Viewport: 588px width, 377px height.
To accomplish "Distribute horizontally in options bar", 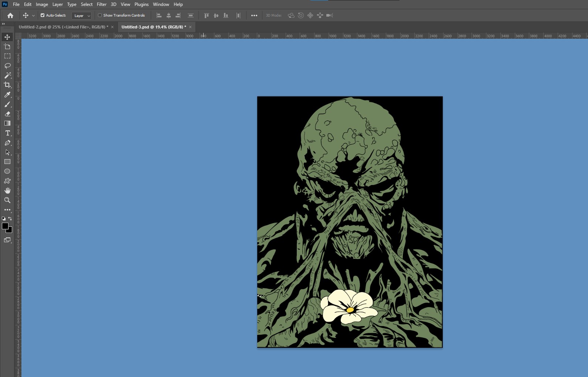I will tap(238, 16).
